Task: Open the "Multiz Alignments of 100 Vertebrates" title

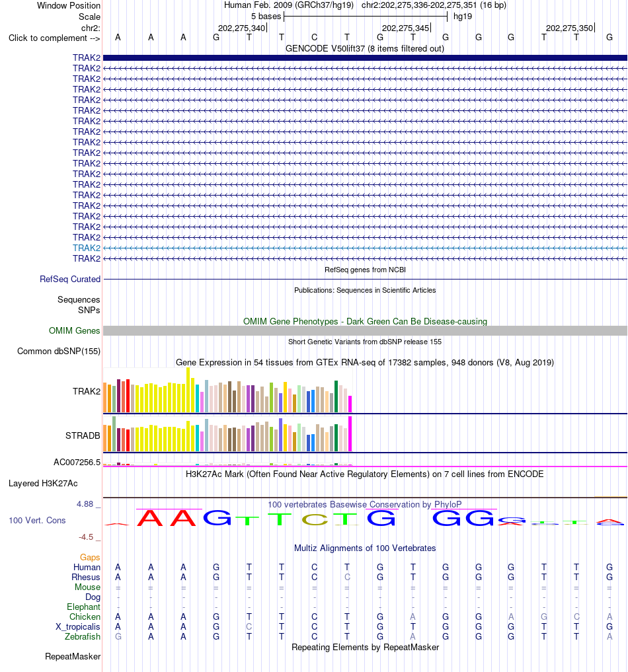Action: (365, 548)
